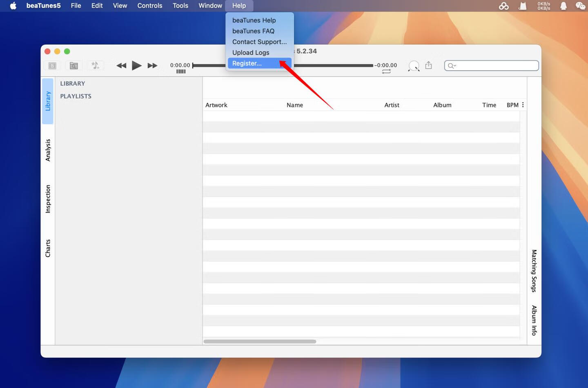Sort by the Artwork column header
This screenshot has height=388, width=588.
pyautogui.click(x=216, y=105)
